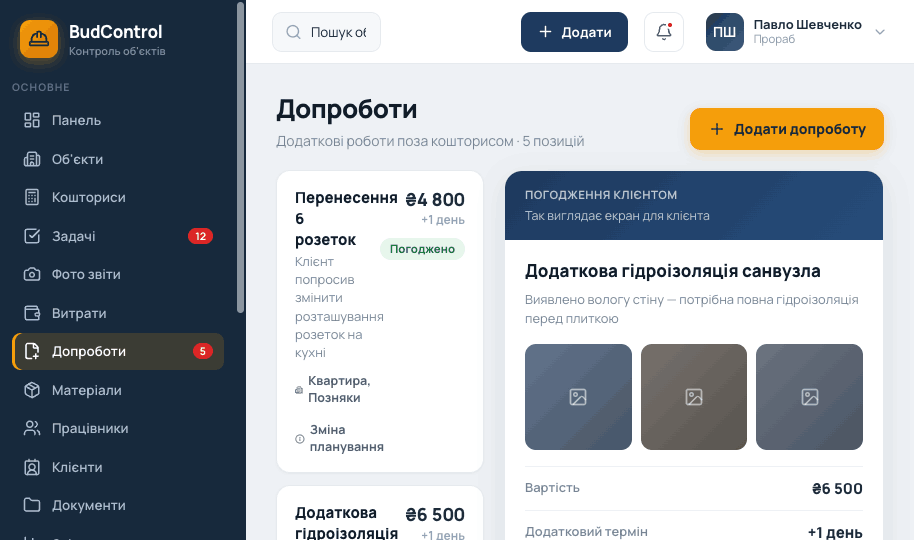Focus the Пошук search field

[x=326, y=32]
